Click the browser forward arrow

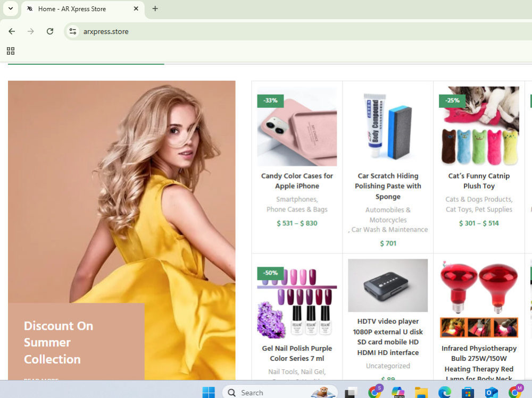[31, 31]
